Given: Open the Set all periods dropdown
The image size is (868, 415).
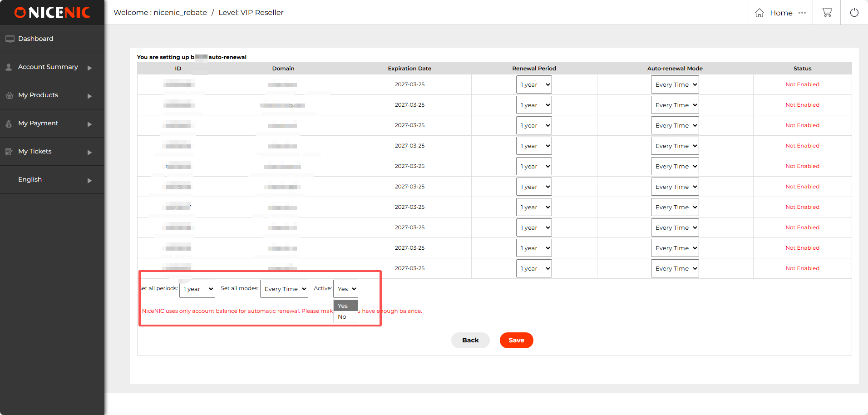Looking at the screenshot, I should point(197,289).
